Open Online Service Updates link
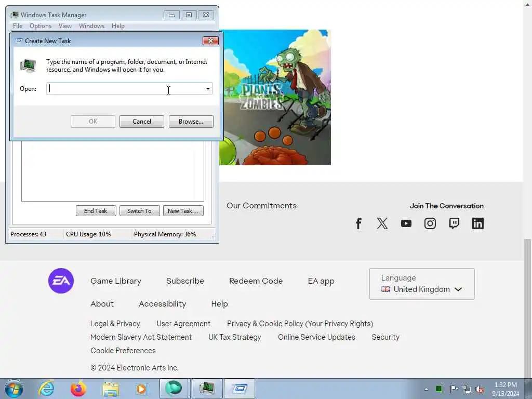 [316, 337]
